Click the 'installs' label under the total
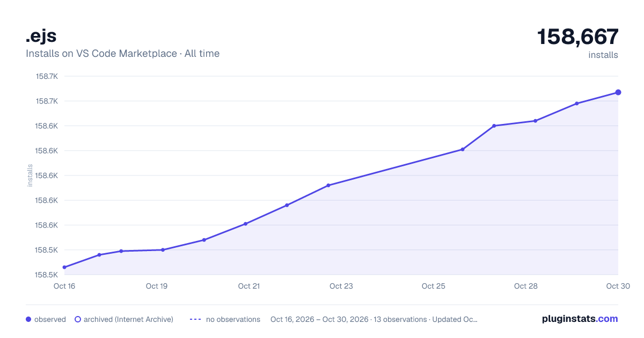 pyautogui.click(x=603, y=55)
